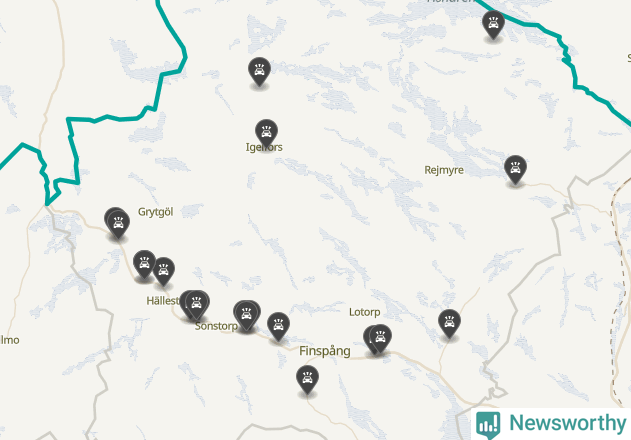Click the Lotorp place label
This screenshot has width=631, height=440.
[365, 312]
